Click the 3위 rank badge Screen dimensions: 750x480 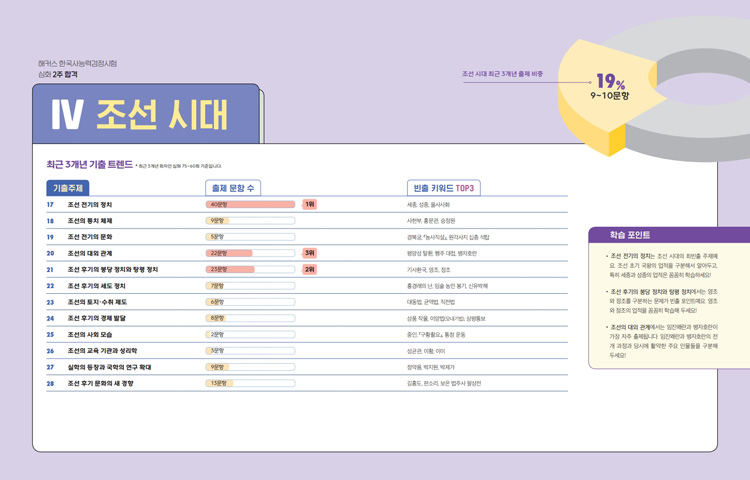(x=310, y=253)
